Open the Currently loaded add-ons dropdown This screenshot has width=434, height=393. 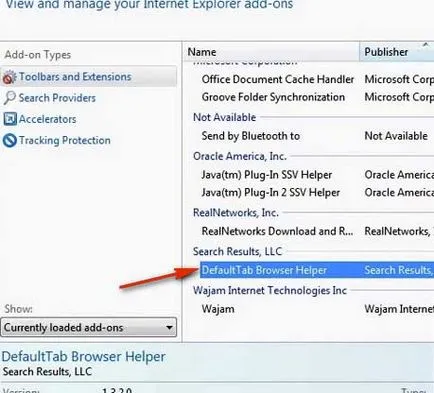(x=88, y=327)
